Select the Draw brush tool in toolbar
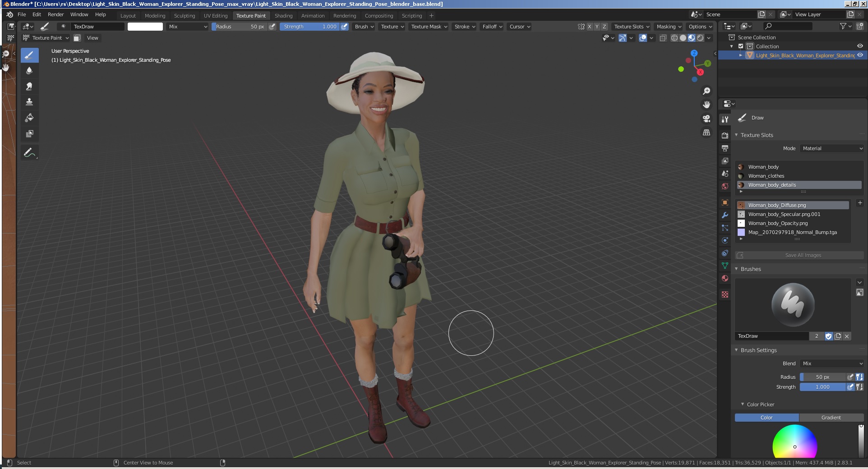Viewport: 868px width, 469px height. [29, 55]
